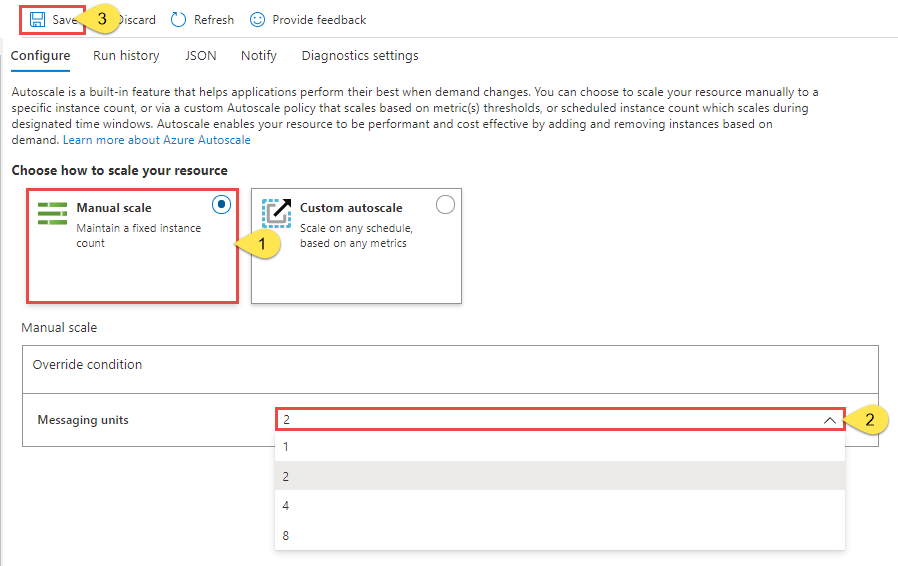
Task: Click the green Manual scale bars icon
Action: point(53,213)
